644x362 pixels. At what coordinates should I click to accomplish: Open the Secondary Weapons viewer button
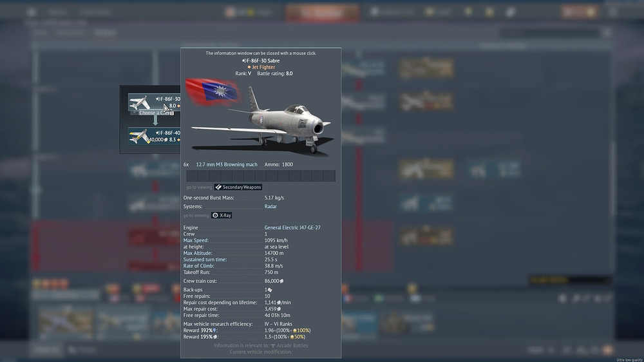coord(238,187)
